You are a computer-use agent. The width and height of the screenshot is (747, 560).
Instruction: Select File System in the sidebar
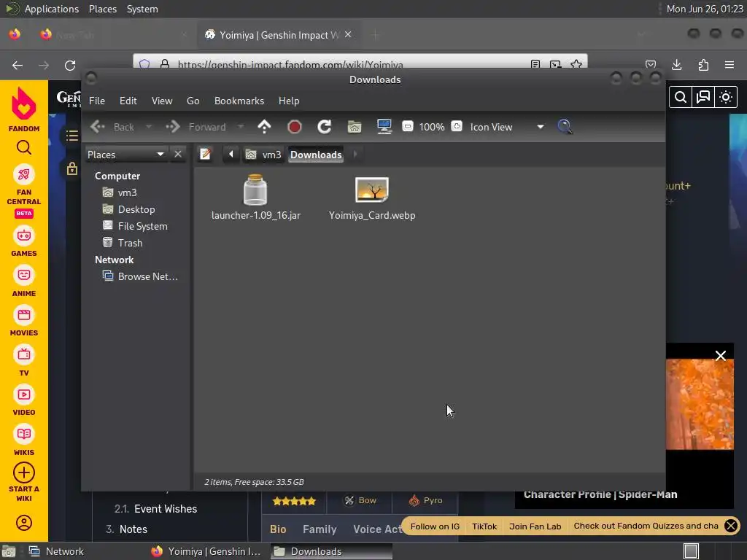point(135,226)
